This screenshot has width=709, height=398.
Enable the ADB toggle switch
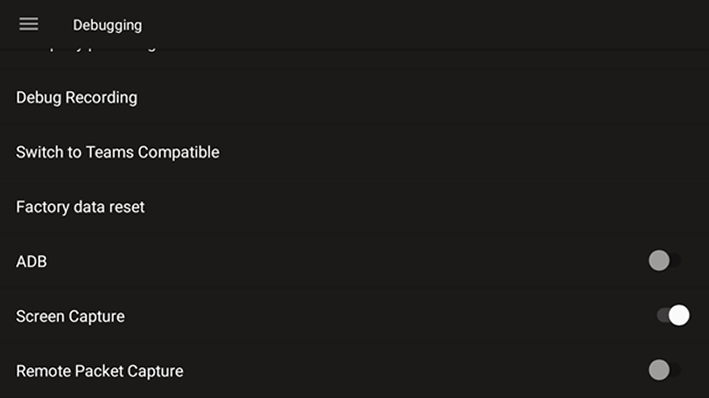tap(665, 261)
